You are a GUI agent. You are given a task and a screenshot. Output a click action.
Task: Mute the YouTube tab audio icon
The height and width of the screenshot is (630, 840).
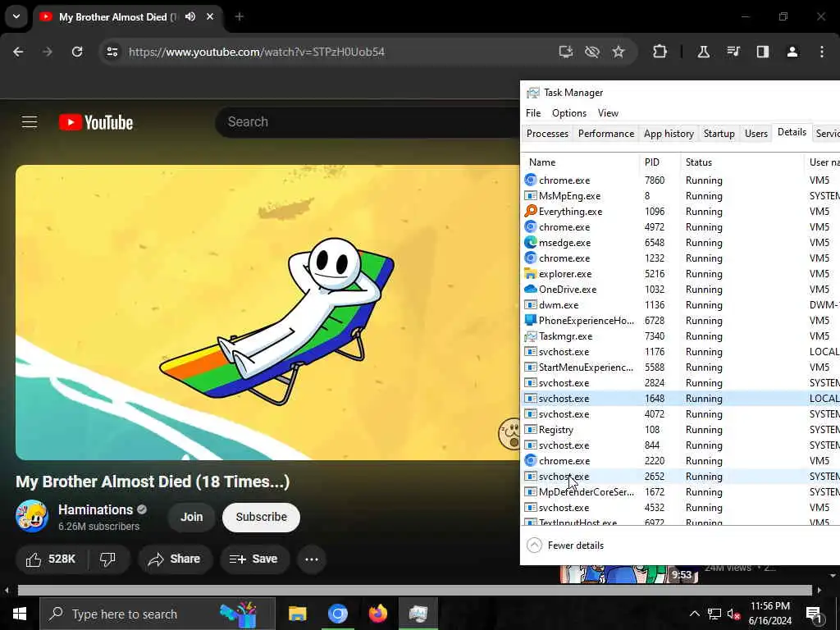click(x=190, y=16)
